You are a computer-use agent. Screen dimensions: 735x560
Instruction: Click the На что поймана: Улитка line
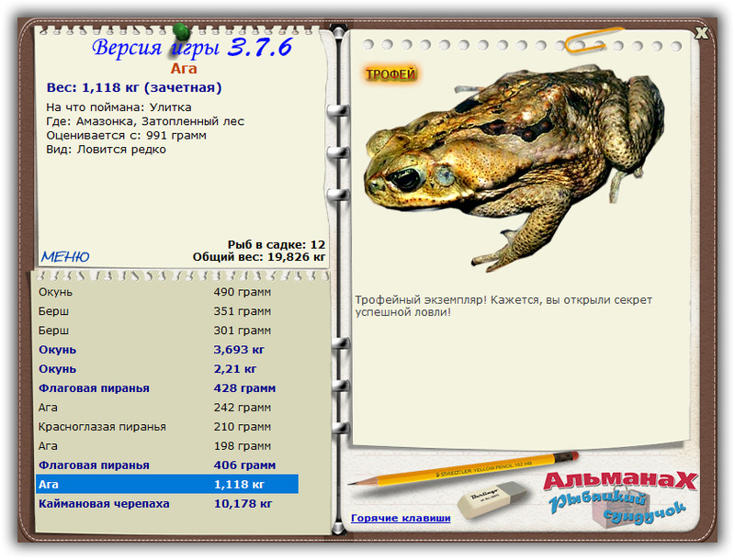coord(119,107)
